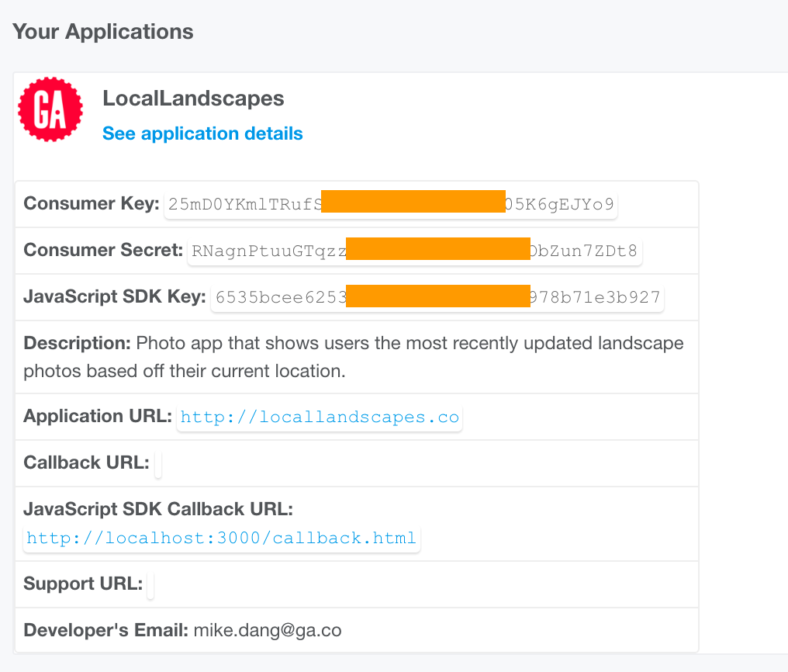Click the LocalLandscapes application title
The height and width of the screenshot is (672, 788).
click(x=193, y=99)
